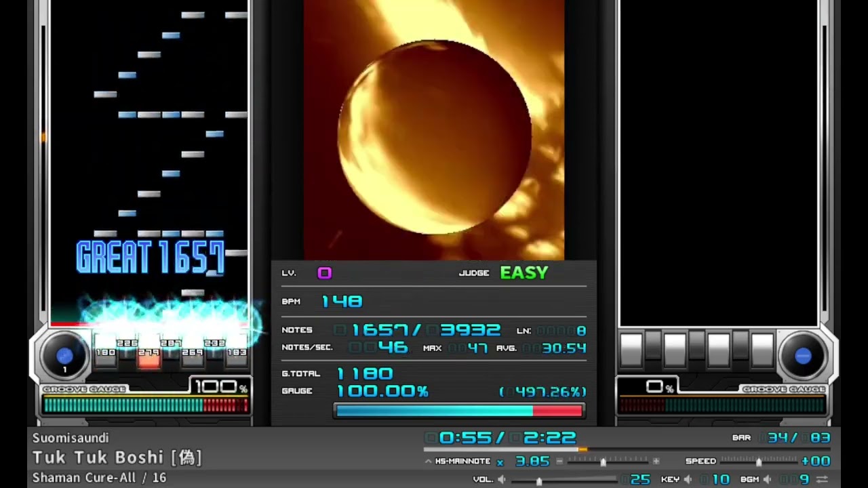Click the (497.26%) gauge text
Viewport: 868px width, 488px height.
[x=542, y=392]
